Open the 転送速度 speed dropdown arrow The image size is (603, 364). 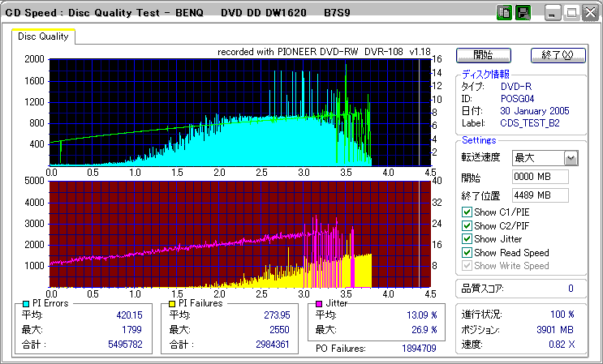tap(571, 158)
